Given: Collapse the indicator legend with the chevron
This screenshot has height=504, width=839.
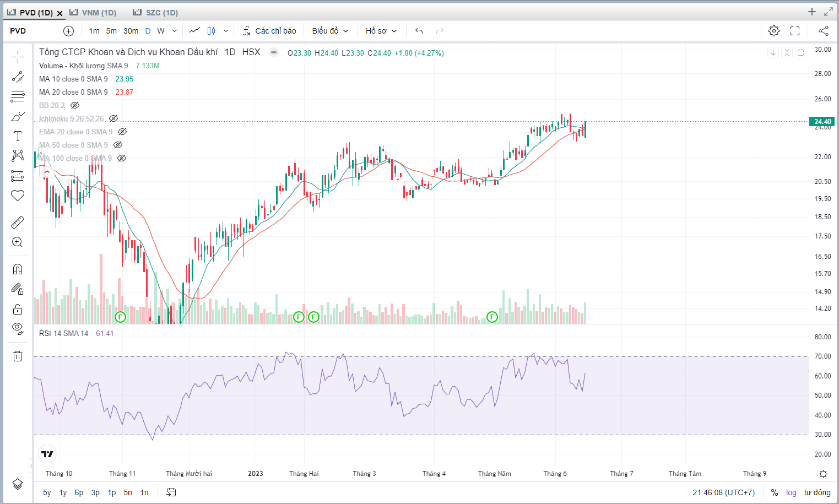Looking at the screenshot, I should coord(47,172).
